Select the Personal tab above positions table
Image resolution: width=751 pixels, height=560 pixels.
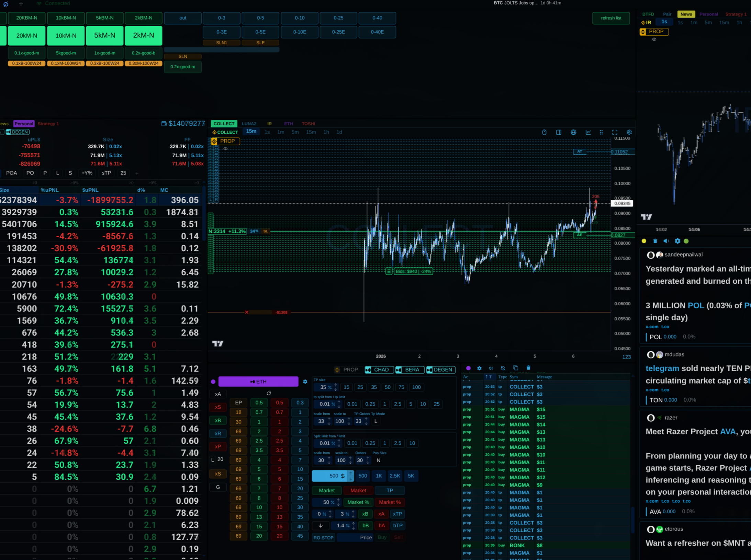pos(24,124)
